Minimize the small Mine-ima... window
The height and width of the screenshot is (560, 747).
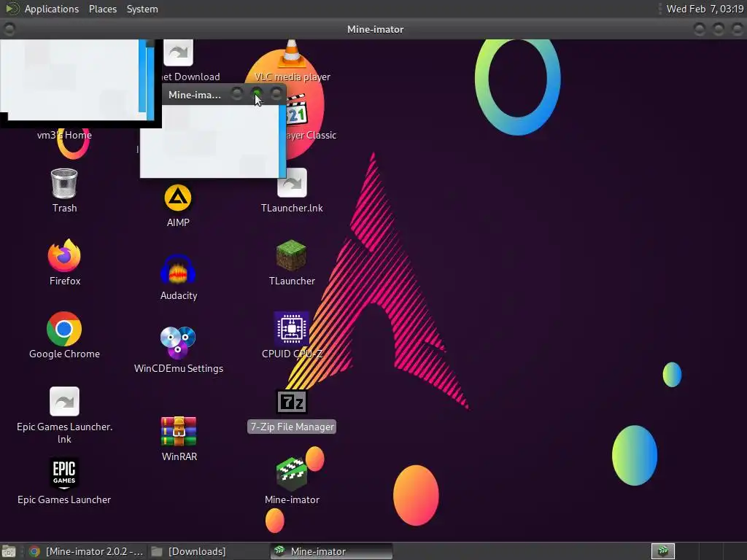coord(237,94)
